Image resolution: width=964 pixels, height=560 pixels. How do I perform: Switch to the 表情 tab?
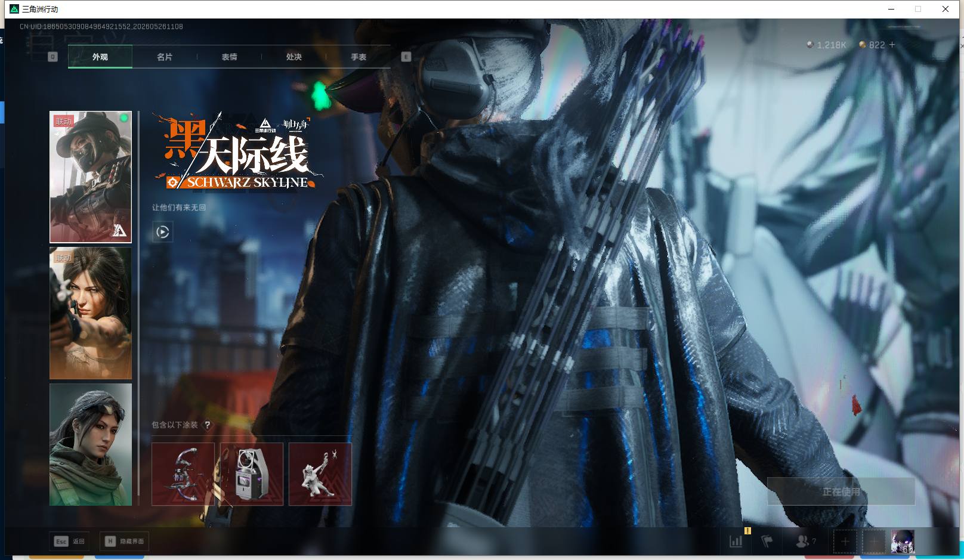click(x=229, y=57)
